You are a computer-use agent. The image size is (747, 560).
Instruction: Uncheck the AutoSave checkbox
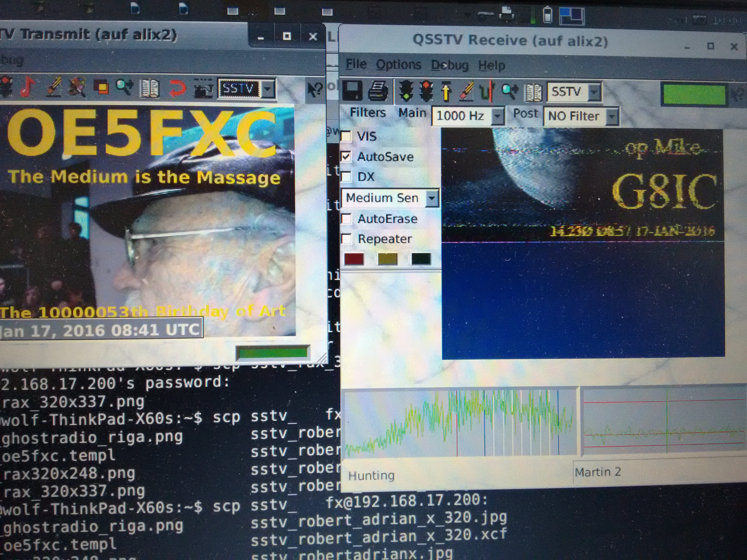tap(346, 157)
